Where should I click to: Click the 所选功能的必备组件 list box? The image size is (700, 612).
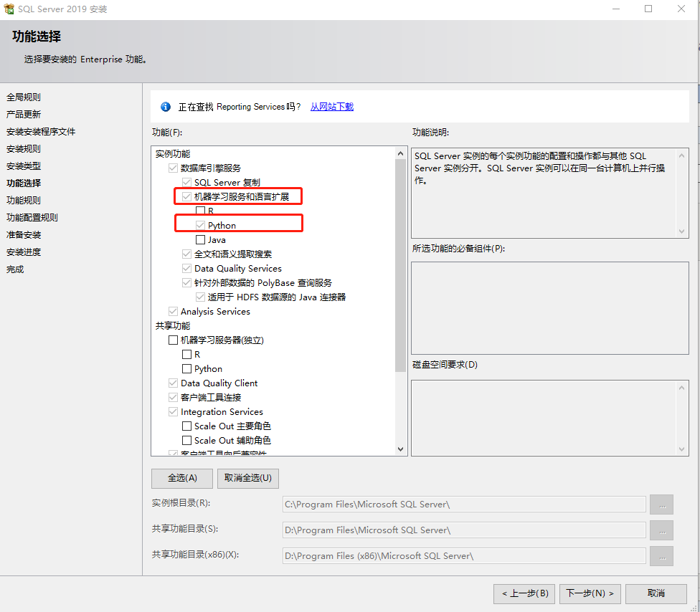click(549, 307)
